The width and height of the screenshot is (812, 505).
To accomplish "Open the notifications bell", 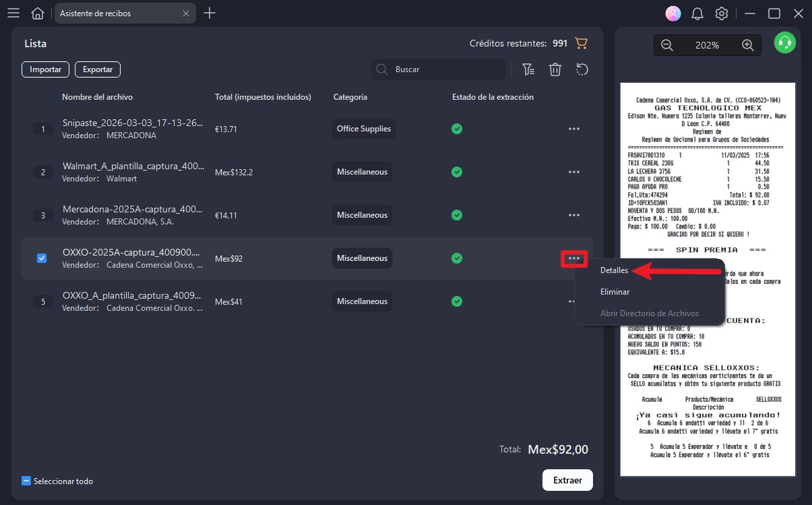I will click(697, 13).
